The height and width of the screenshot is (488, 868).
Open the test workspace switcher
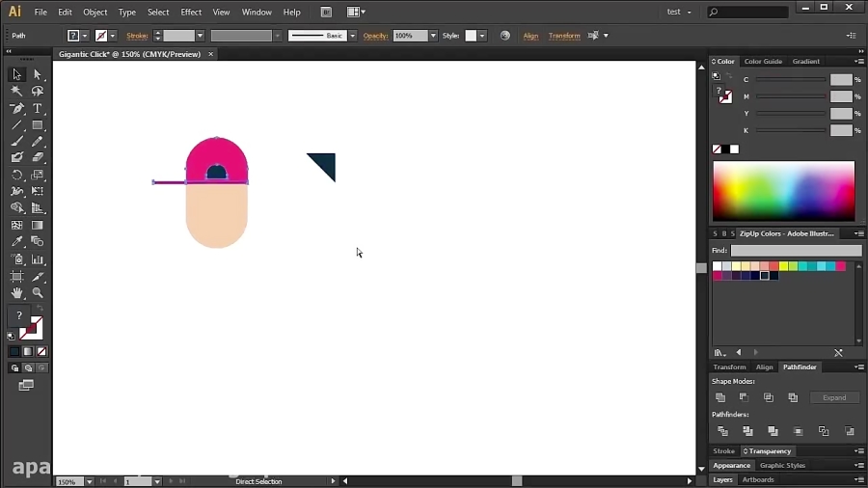coord(679,12)
